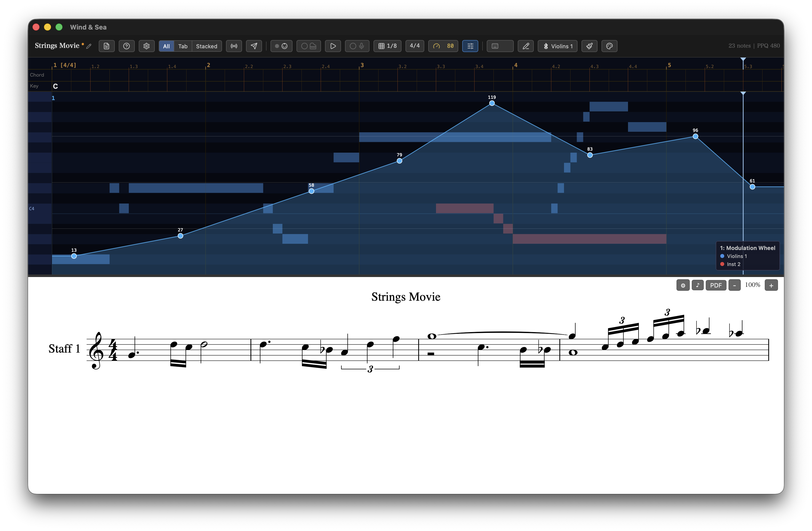The image size is (812, 531).
Task: Open the document/notes icon next to title
Action: [106, 46]
